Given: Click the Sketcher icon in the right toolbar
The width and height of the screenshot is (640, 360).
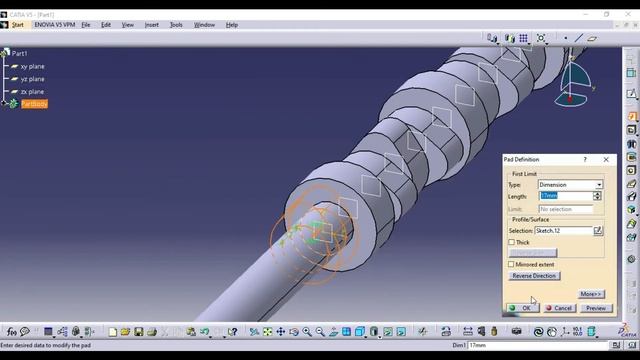Looking at the screenshot, I should tap(631, 93).
